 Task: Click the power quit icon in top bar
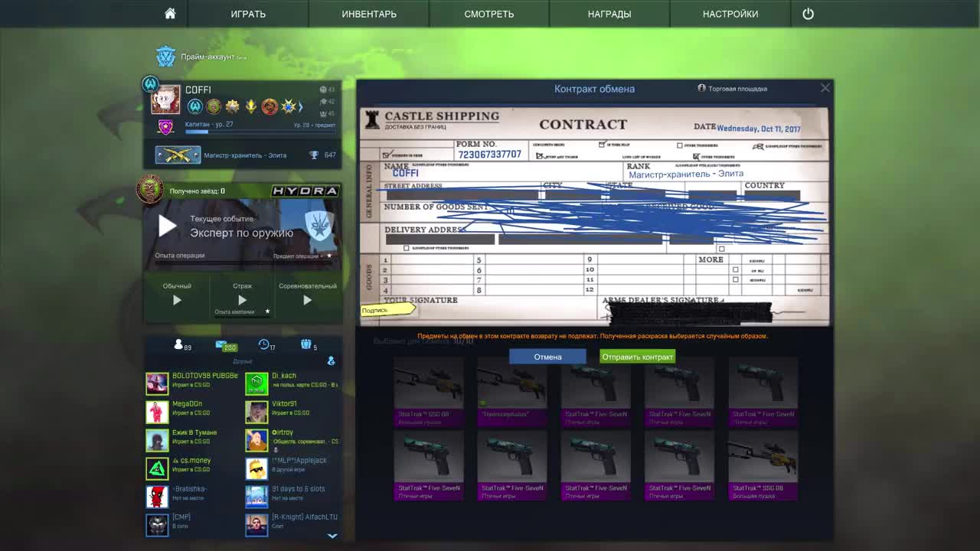click(x=808, y=14)
